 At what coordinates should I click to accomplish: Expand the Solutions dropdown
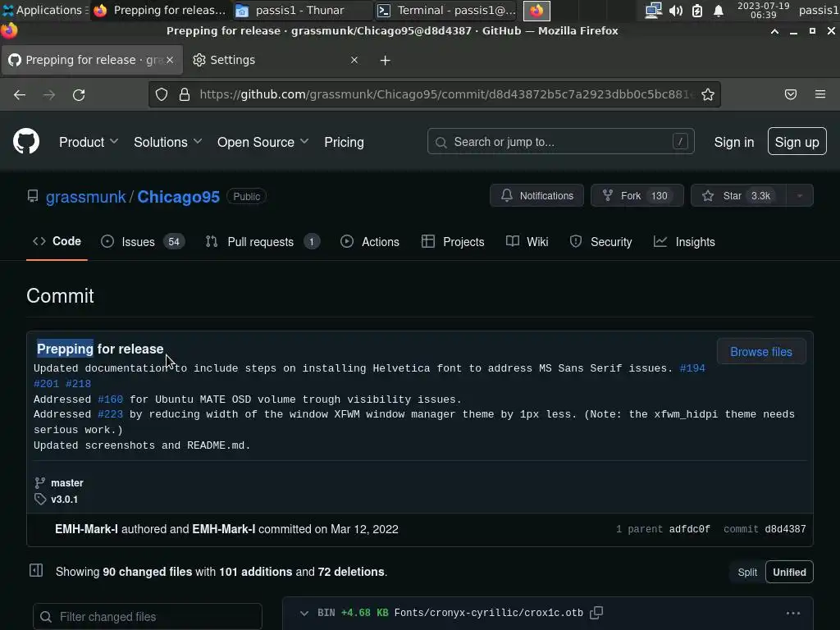167,142
